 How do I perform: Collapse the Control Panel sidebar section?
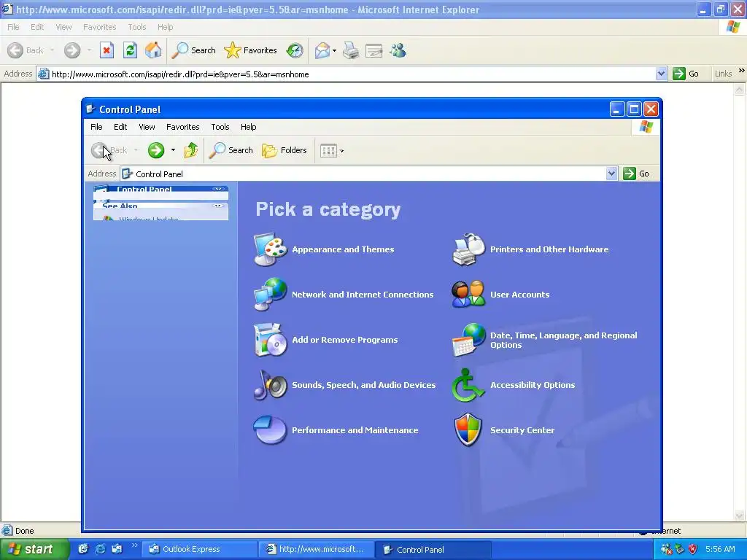tap(218, 189)
